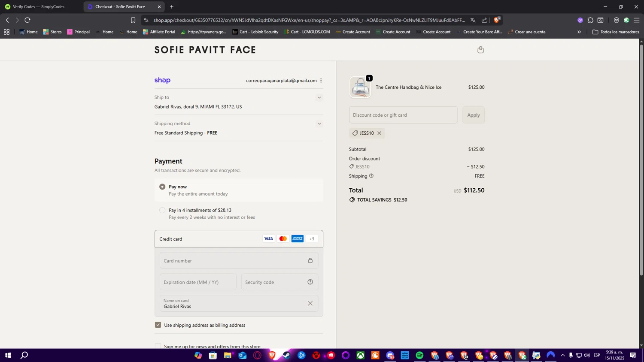Go back with browser back arrow

click(x=7, y=20)
